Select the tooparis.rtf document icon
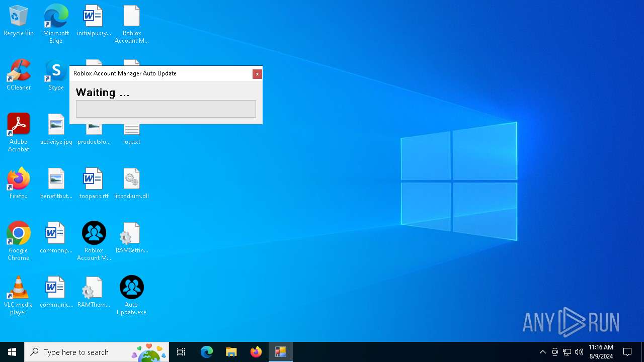 94,184
